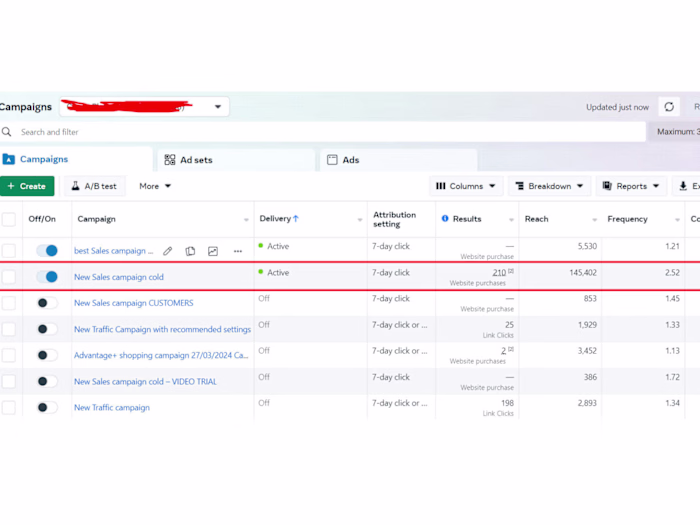This screenshot has height=525, width=700.
Task: Open Campaign column header dropdown arrow
Action: [x=246, y=220]
